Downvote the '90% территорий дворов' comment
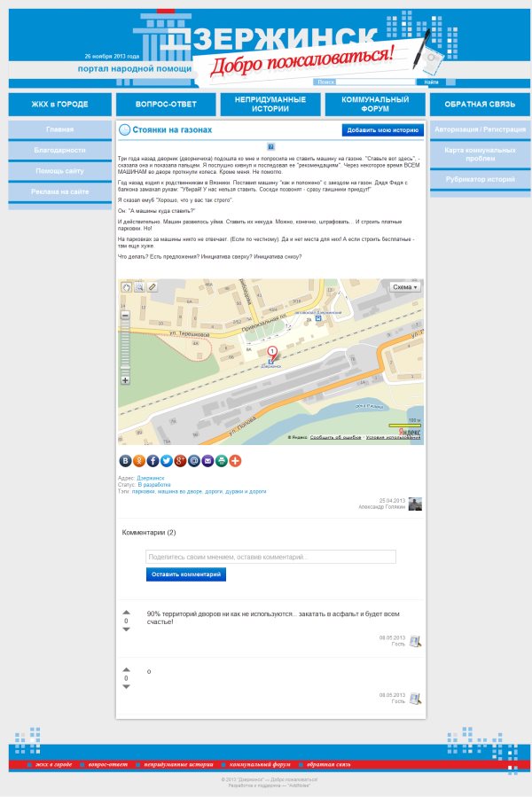Viewport: 532px width, 797px height. (x=126, y=629)
